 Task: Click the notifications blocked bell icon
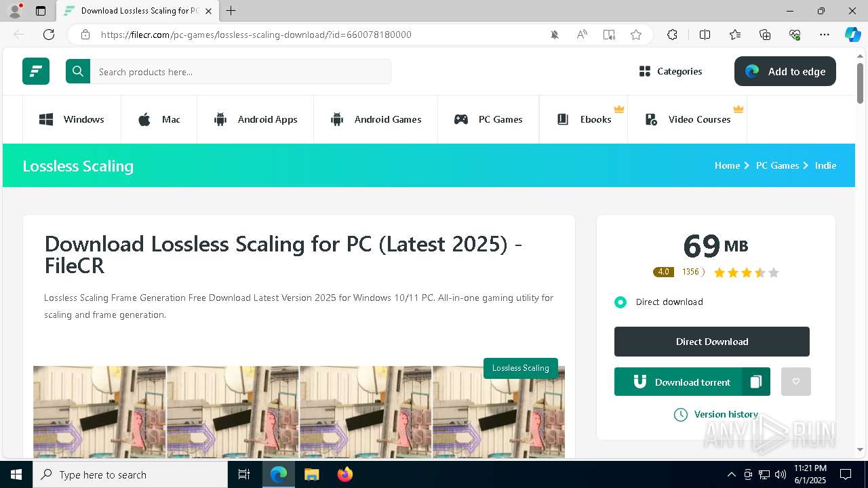click(x=555, y=35)
